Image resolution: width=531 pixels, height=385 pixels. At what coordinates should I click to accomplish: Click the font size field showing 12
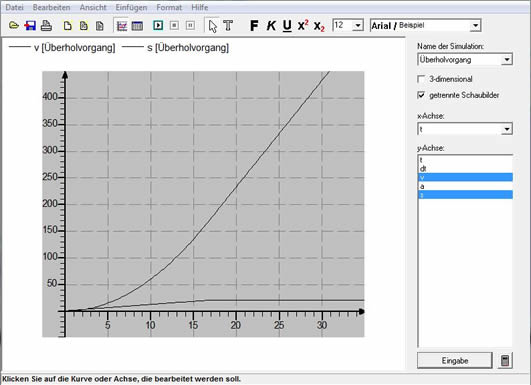pyautogui.click(x=342, y=25)
